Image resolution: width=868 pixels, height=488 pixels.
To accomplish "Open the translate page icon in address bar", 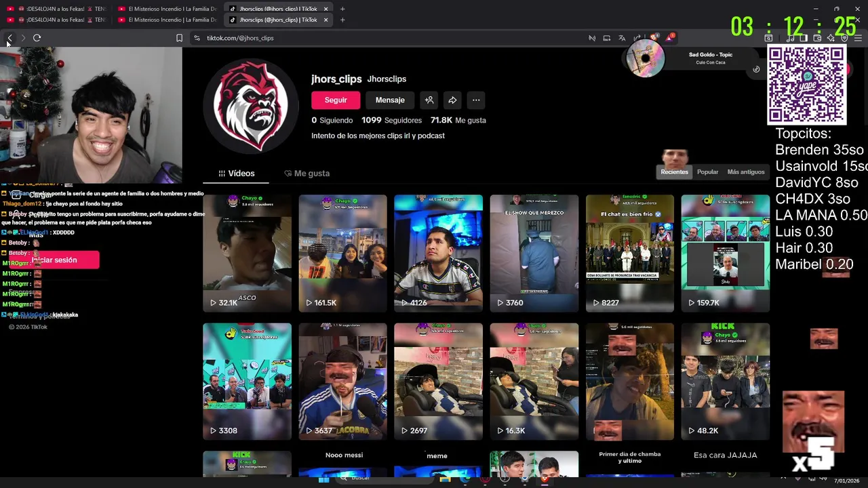I will (x=622, y=38).
